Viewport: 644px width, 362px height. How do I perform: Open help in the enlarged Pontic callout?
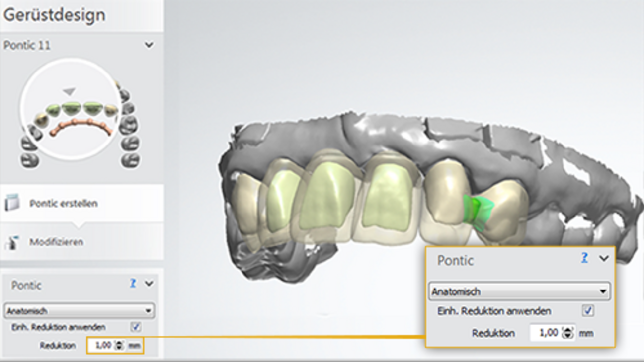pos(584,258)
